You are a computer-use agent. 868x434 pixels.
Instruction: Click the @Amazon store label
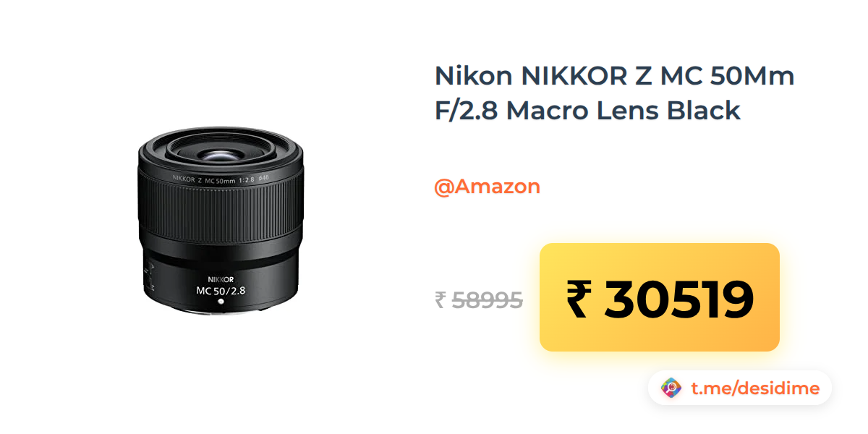point(487,187)
